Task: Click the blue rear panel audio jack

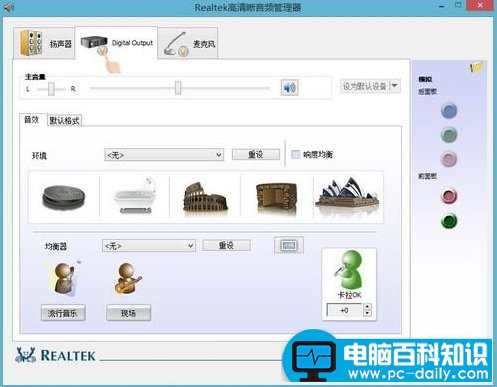Action: pyautogui.click(x=449, y=111)
